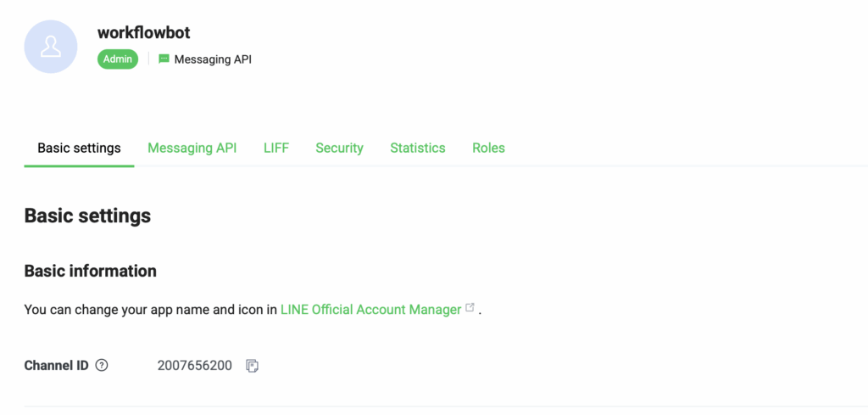
Task: Click the green chat bubble icon beside Messaging API
Action: 164,59
